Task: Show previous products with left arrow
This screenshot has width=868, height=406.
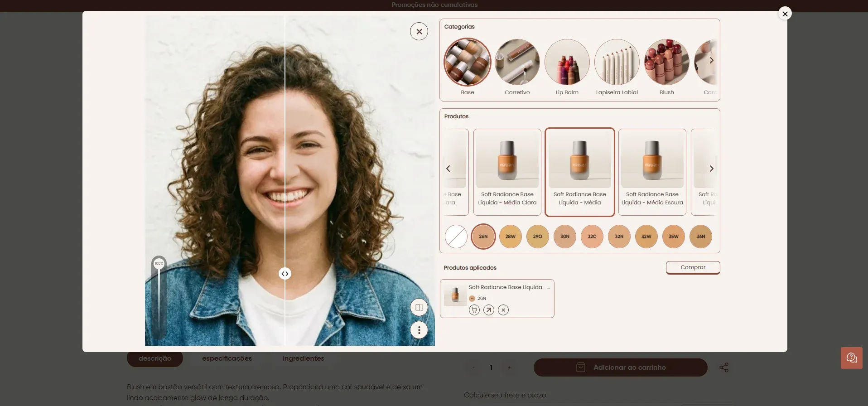Action: pyautogui.click(x=448, y=169)
